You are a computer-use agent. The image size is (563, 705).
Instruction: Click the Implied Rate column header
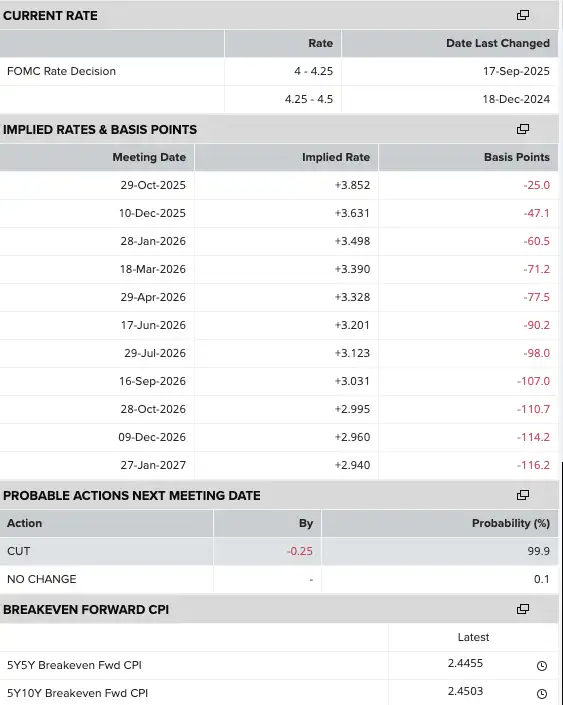click(x=336, y=157)
